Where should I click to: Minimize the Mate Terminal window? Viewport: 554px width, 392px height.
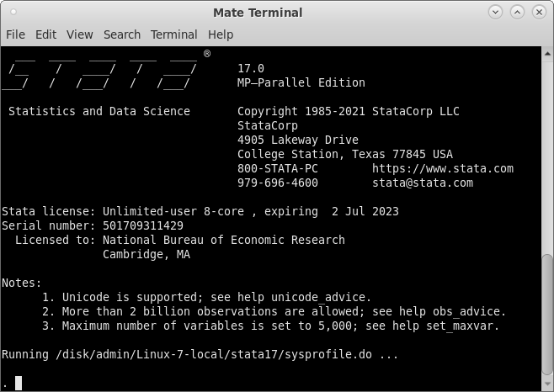tap(495, 12)
